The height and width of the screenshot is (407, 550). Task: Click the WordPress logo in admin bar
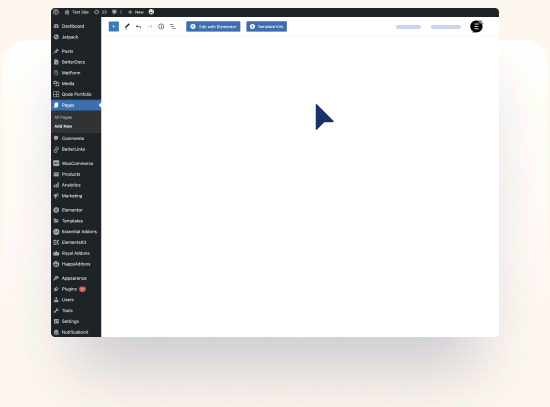coord(56,12)
